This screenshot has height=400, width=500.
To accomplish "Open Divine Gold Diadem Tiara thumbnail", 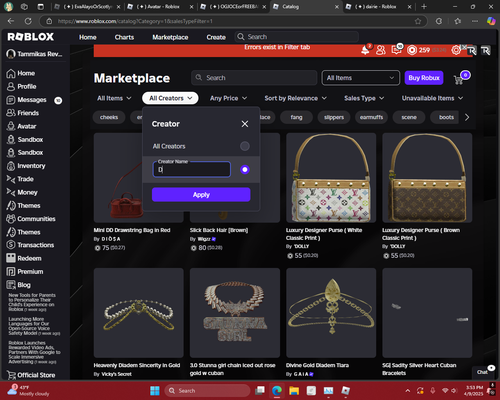I will tap(331, 313).
